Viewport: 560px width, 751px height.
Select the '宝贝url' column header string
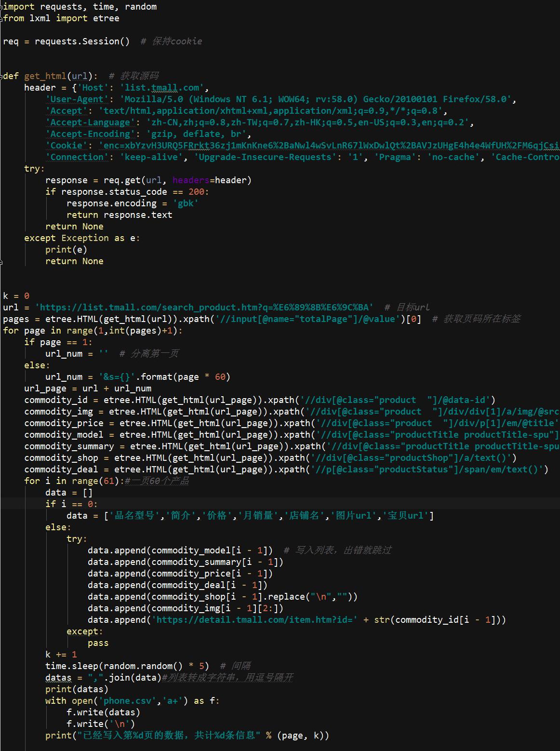coord(406,516)
